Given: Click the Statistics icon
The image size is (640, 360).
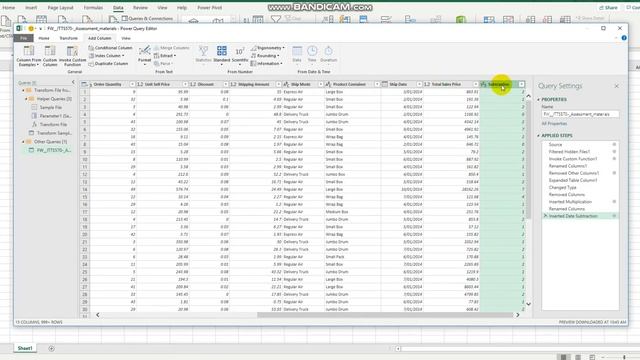Looking at the screenshot, I should click(x=203, y=51).
